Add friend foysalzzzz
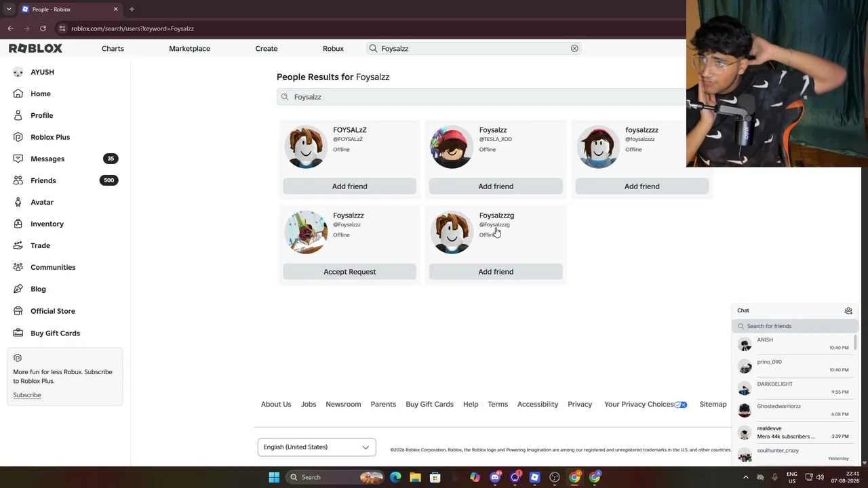Screen dimensions: 868x488 642,186
